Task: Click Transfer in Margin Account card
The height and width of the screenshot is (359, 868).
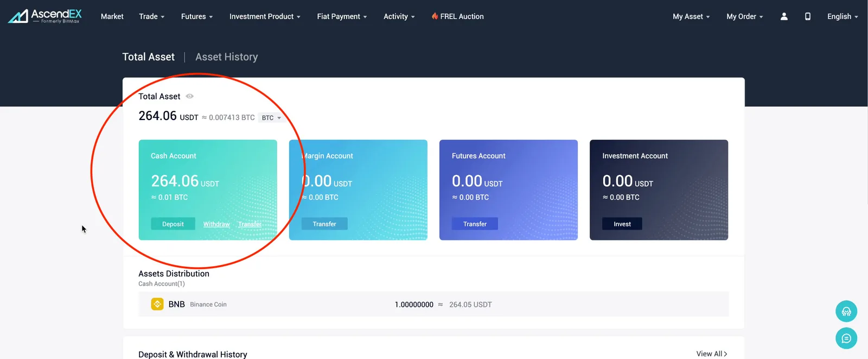Action: [324, 224]
